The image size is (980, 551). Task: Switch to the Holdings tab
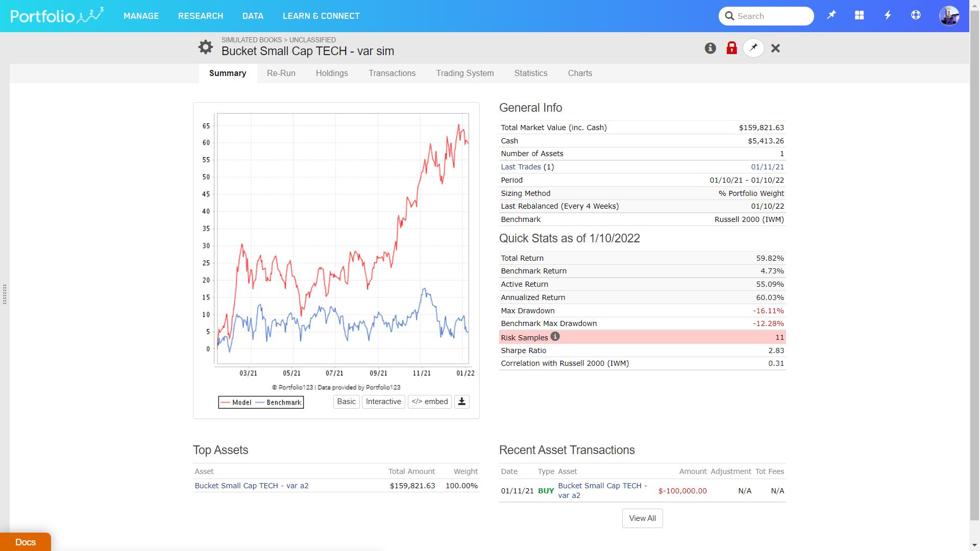point(332,73)
